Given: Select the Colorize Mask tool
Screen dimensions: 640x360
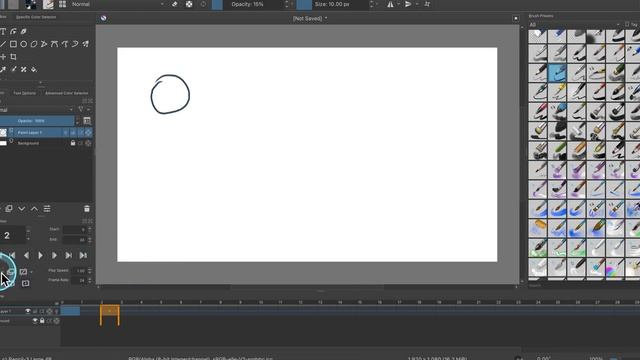Looking at the screenshot, I should point(13,69).
